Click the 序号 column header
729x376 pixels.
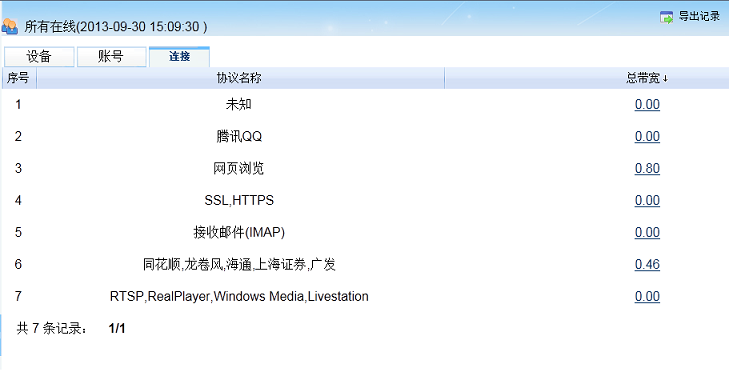pyautogui.click(x=19, y=78)
